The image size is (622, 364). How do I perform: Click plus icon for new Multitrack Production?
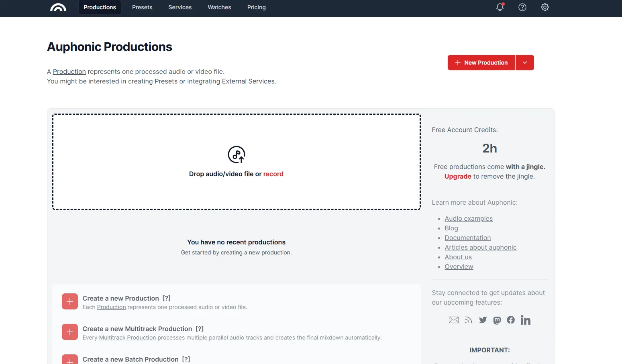pos(70,332)
